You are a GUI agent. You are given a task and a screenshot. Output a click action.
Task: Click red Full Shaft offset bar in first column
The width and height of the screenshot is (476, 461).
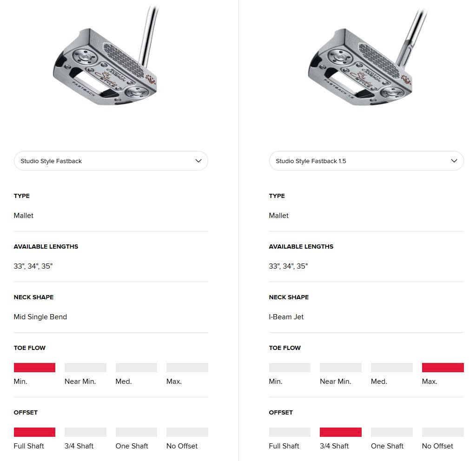pos(34,432)
